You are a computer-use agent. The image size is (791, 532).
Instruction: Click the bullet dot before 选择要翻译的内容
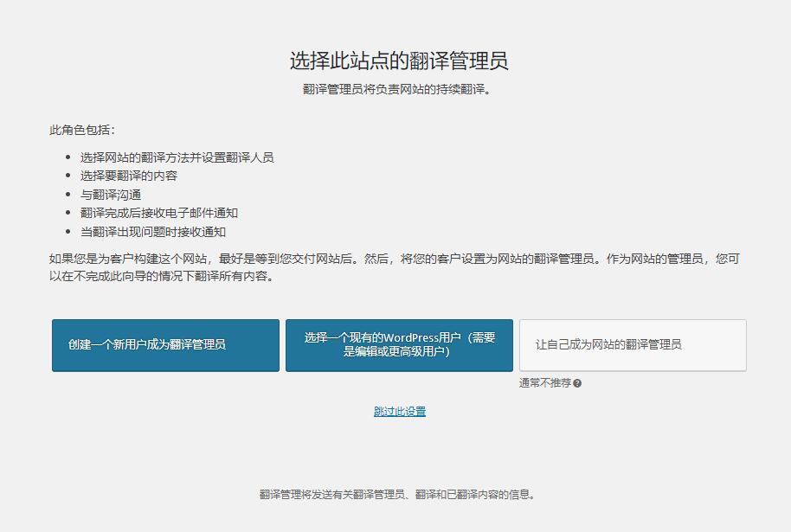(x=68, y=176)
